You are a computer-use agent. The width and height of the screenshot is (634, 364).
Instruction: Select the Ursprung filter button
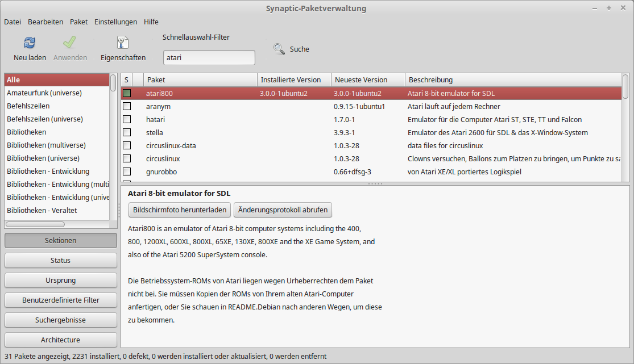(x=61, y=280)
